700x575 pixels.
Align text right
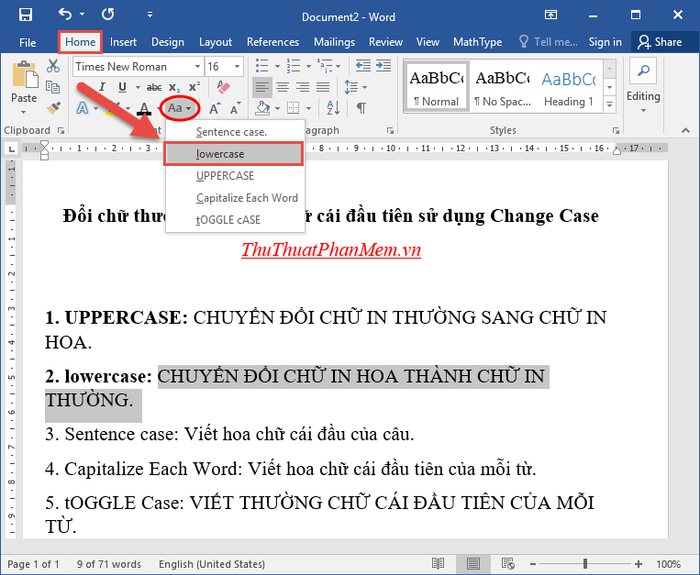(303, 87)
